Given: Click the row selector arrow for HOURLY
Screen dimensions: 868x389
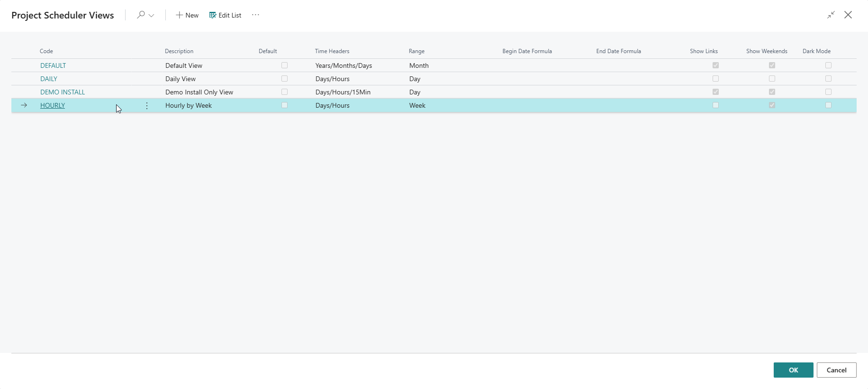Looking at the screenshot, I should pyautogui.click(x=24, y=105).
